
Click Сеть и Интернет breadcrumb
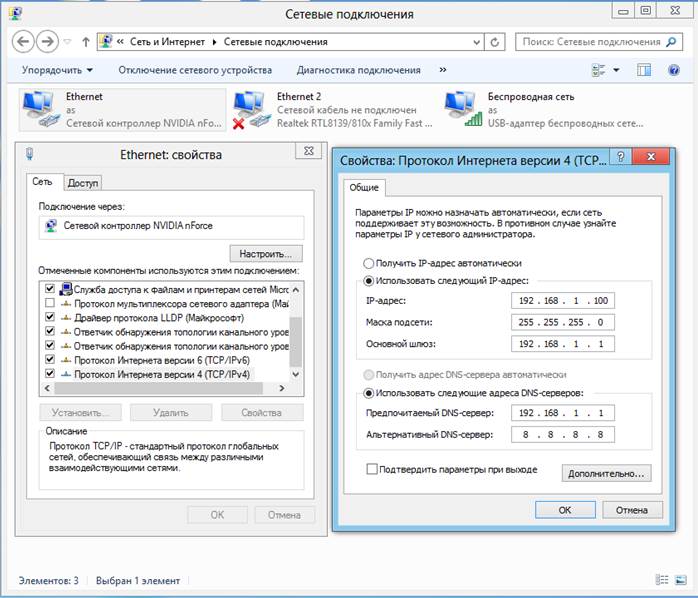pyautogui.click(x=167, y=42)
